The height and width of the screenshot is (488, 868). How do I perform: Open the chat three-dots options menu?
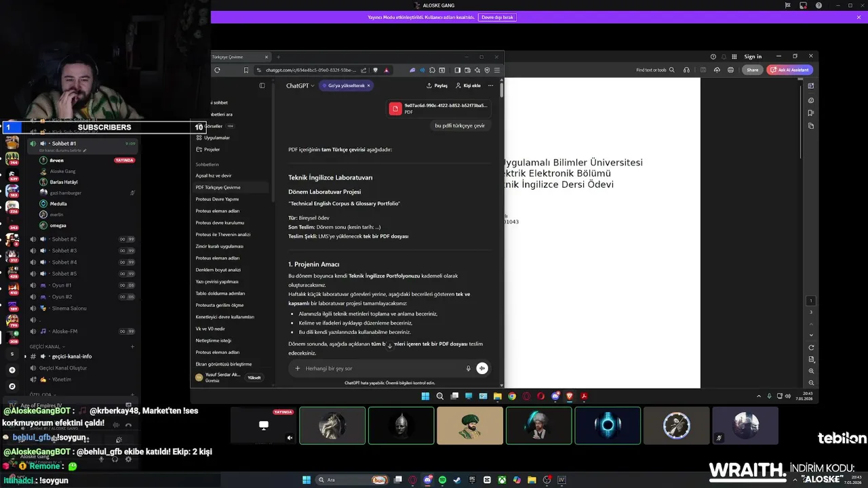coord(490,85)
